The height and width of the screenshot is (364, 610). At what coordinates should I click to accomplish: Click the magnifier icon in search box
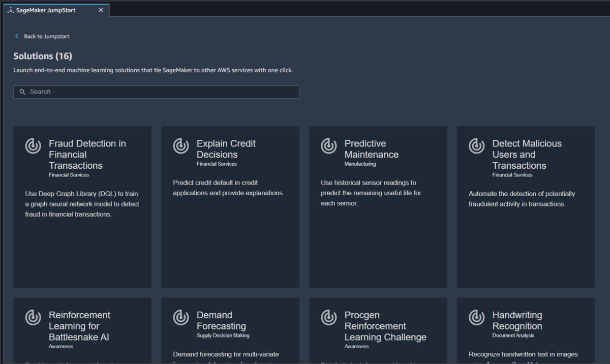click(x=22, y=92)
